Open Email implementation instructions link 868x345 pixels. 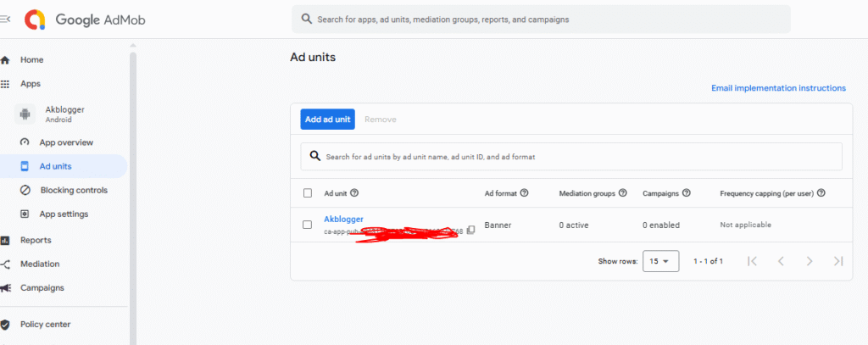tap(778, 88)
